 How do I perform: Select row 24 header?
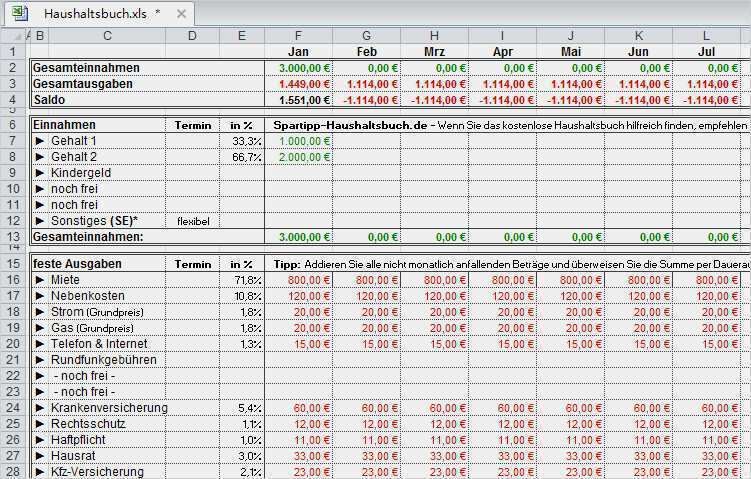pyautogui.click(x=14, y=408)
